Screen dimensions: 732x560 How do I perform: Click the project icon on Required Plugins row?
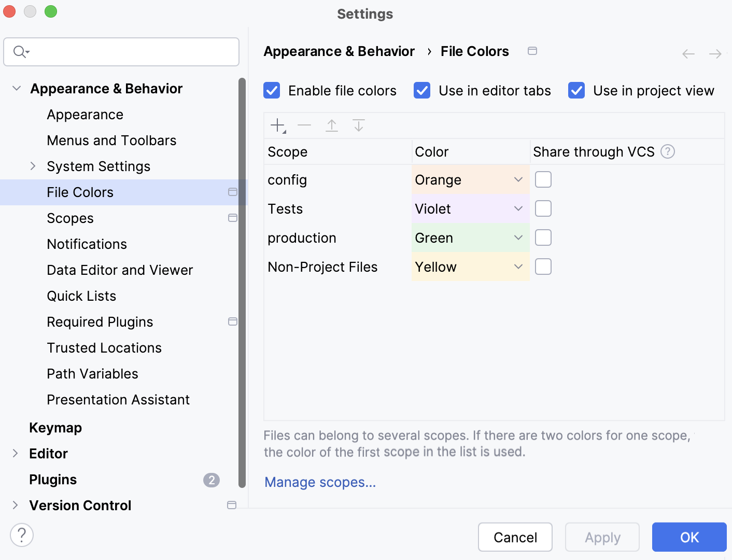coord(233,321)
